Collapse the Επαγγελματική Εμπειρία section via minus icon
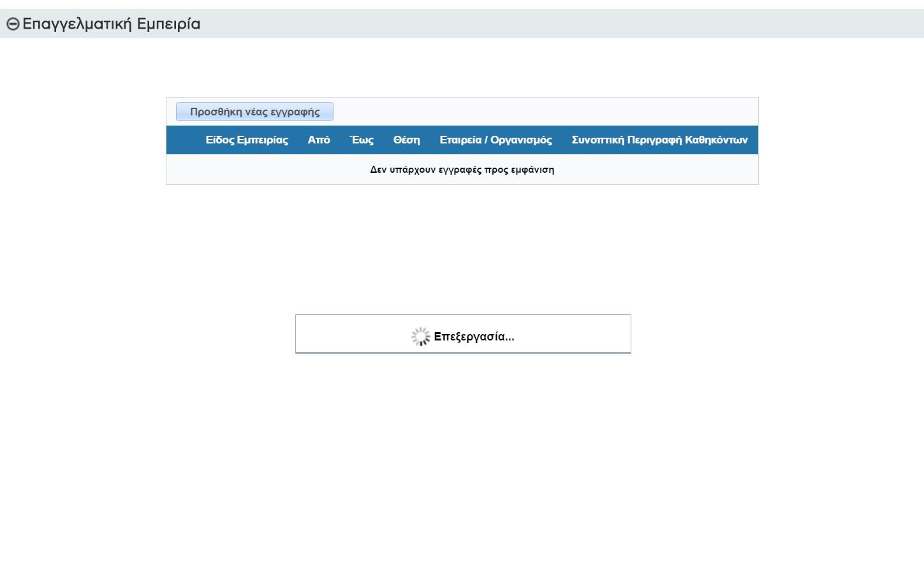The image size is (924, 584). pyautogui.click(x=13, y=24)
